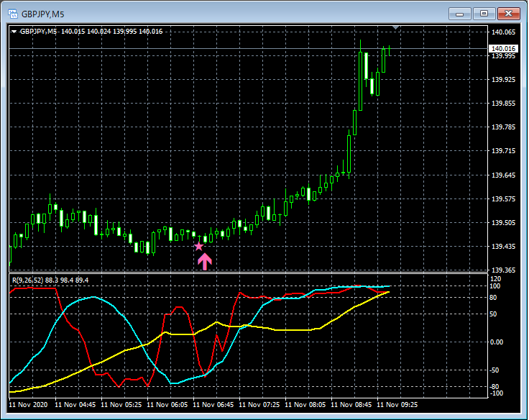This screenshot has width=529, height=420.
Task: Click the pink star signal marker
Action: (x=198, y=247)
